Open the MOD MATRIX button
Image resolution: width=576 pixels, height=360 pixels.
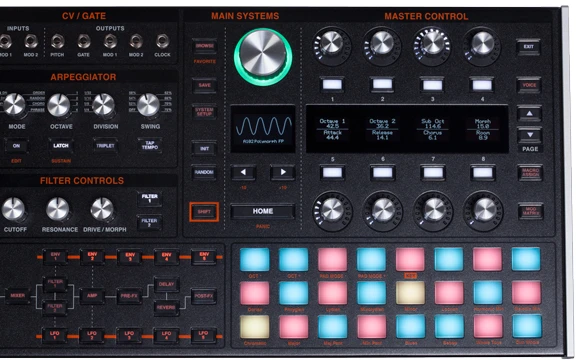coord(530,212)
